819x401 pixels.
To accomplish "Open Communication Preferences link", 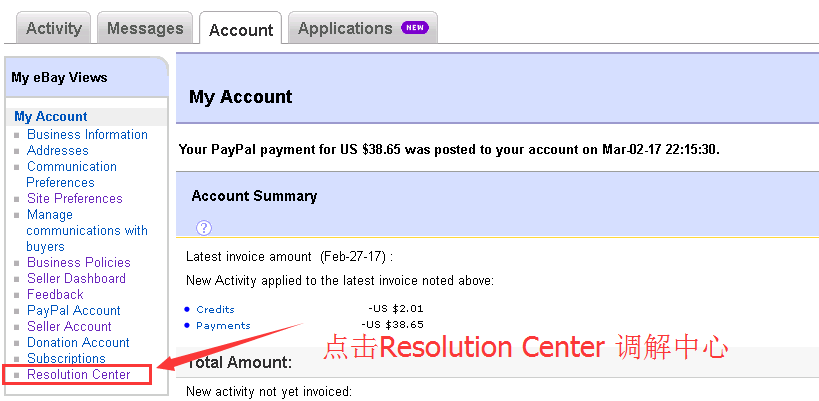I will tap(72, 175).
